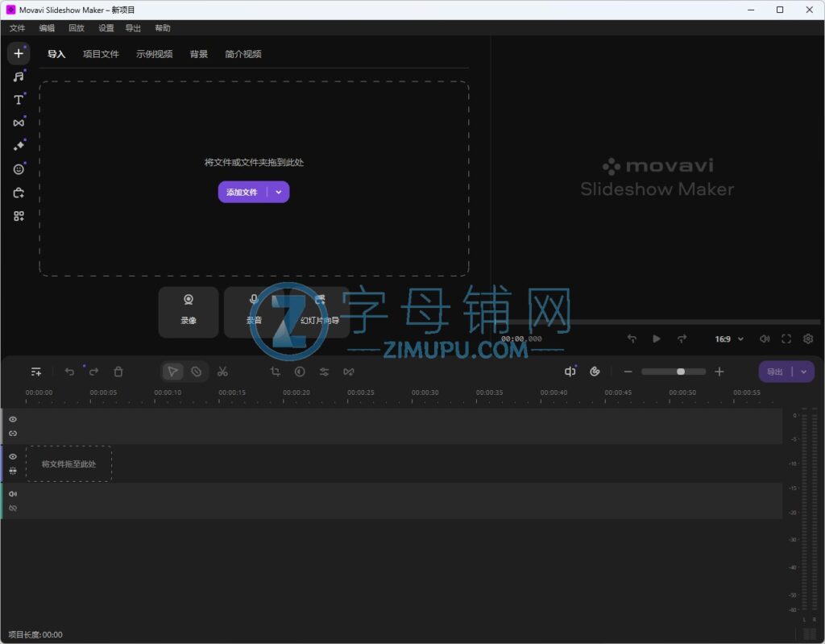Image resolution: width=825 pixels, height=644 pixels.
Task: Click the 将文件拖至此处 timeline drop zone
Action: coord(69,464)
